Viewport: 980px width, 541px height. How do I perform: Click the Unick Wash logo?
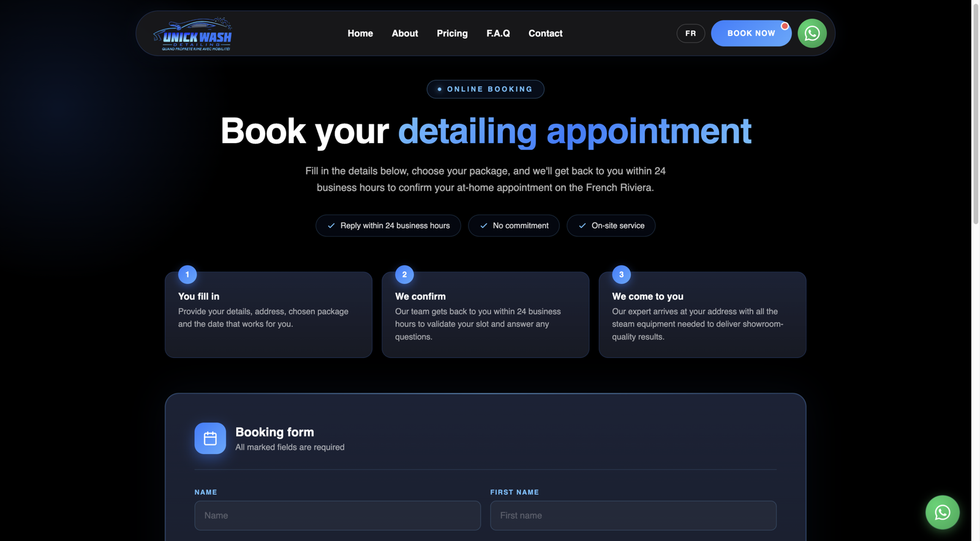coord(192,34)
